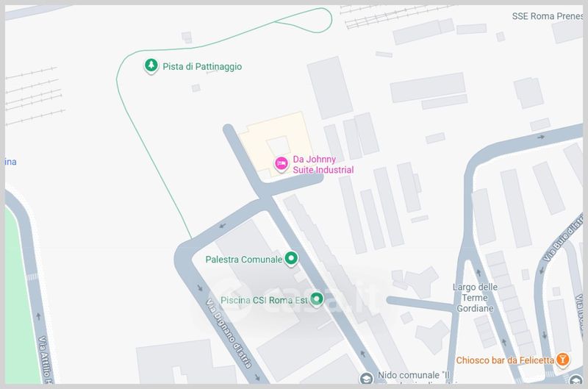Click the Piscina CSI Roma Est pin
Viewport: 588px width, 389px height.
click(317, 299)
